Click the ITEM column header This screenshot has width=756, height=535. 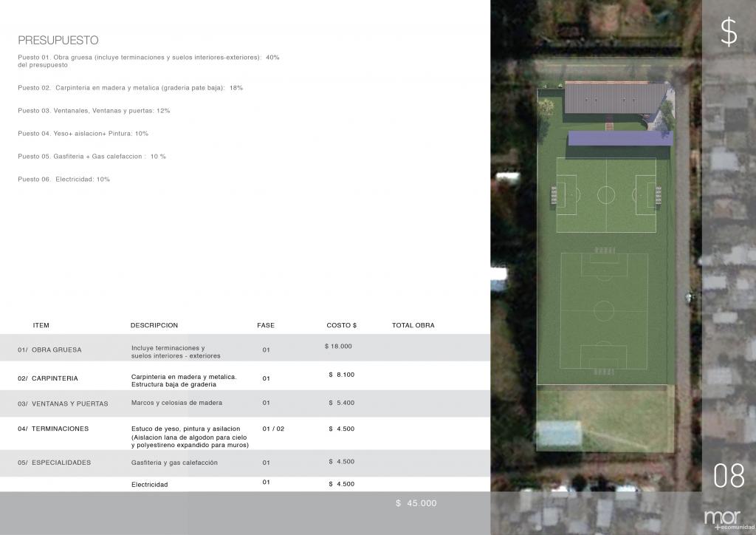click(x=41, y=325)
